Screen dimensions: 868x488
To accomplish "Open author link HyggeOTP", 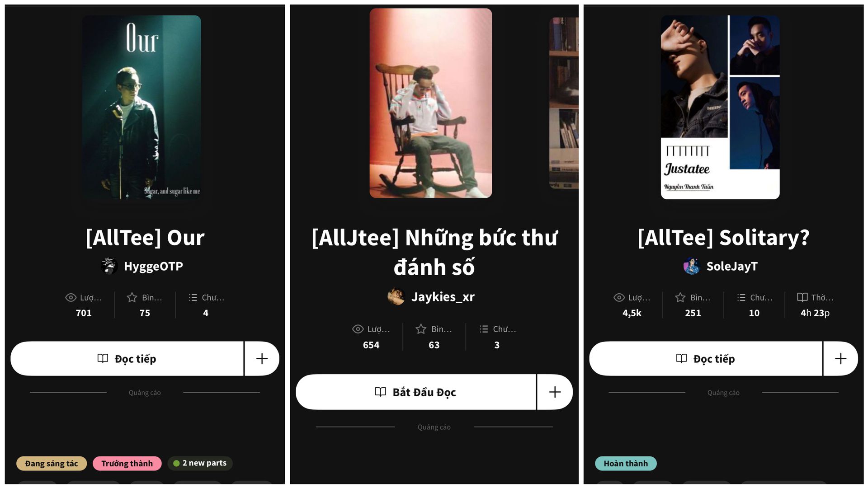I will (x=153, y=267).
